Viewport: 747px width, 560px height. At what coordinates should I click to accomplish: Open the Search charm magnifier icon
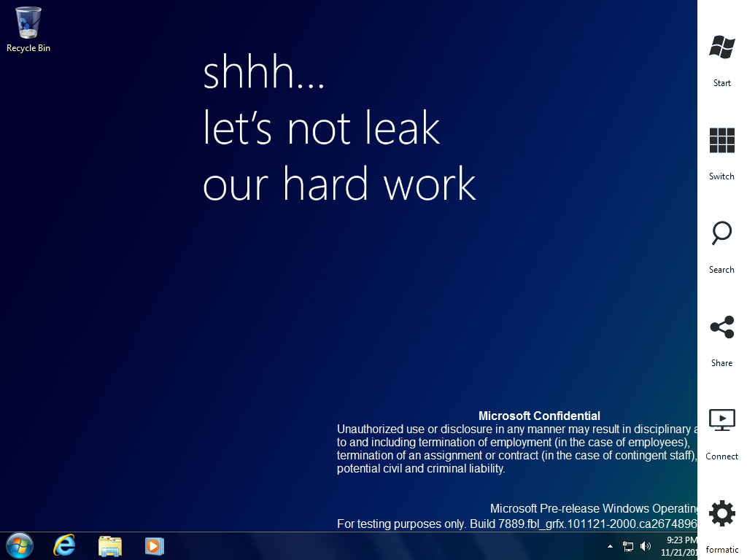click(721, 233)
